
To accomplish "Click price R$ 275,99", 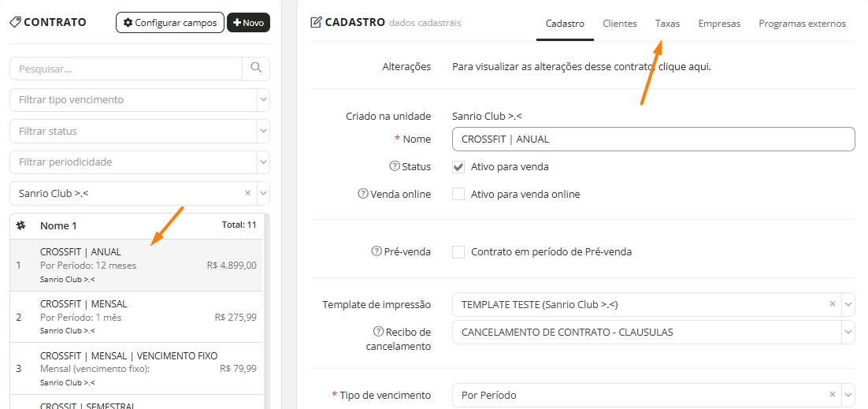I will [x=236, y=318].
